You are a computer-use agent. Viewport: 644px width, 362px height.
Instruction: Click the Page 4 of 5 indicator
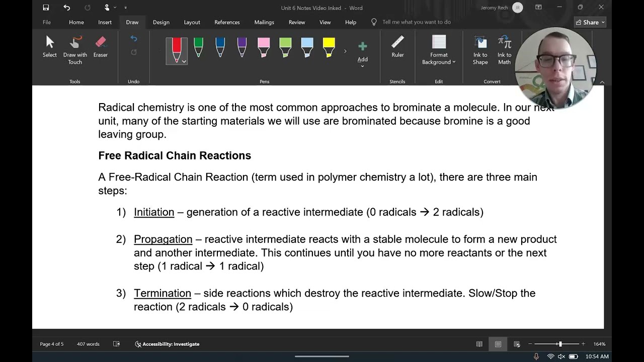pos(52,344)
